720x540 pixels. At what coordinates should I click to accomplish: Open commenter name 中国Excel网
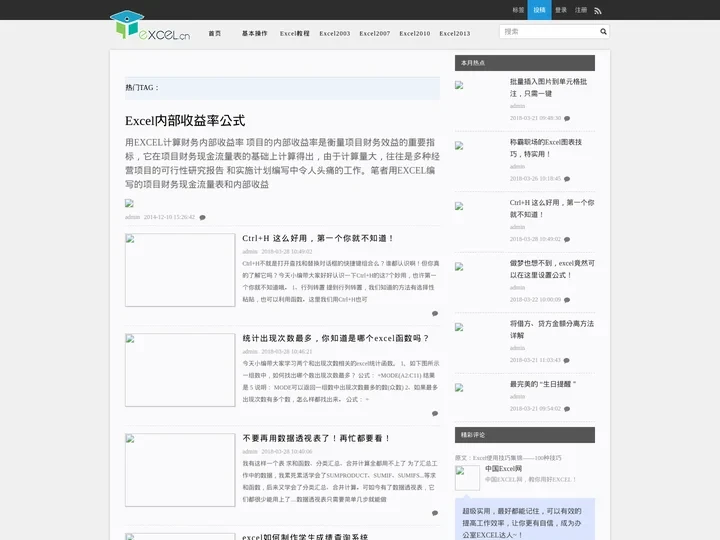coord(503,469)
